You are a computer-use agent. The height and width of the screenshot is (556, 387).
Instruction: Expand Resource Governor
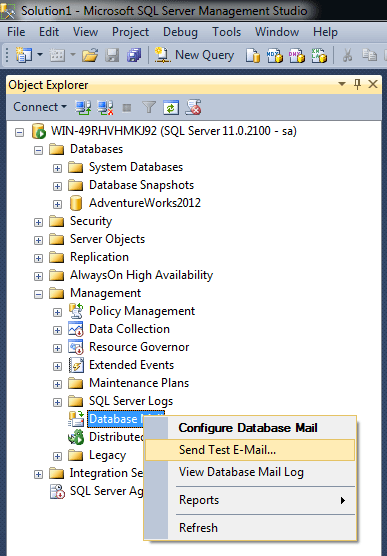coord(57,349)
